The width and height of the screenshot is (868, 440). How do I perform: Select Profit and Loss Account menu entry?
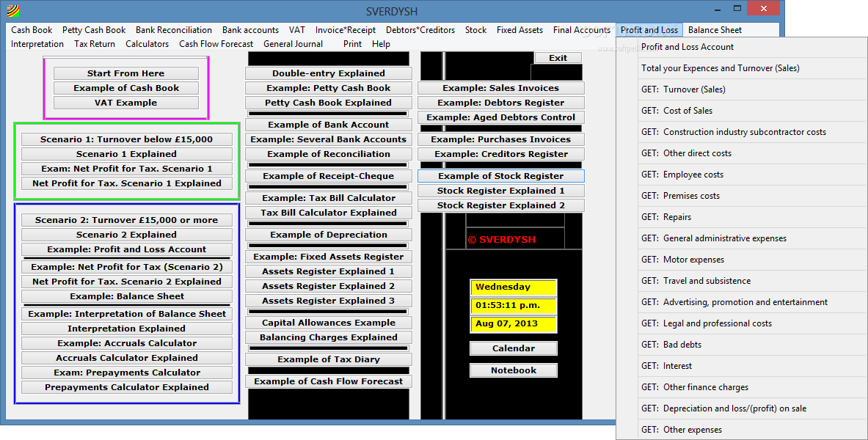click(742, 47)
